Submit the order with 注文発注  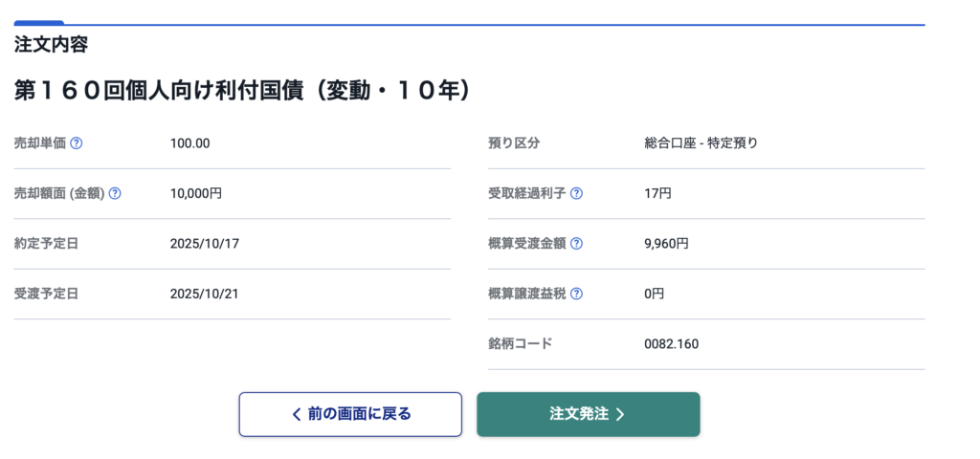click(x=588, y=414)
